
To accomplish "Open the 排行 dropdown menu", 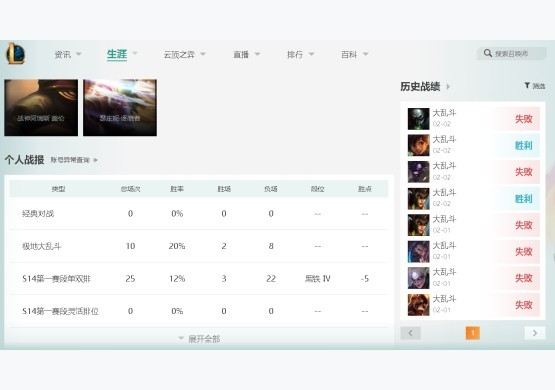I will (x=300, y=54).
